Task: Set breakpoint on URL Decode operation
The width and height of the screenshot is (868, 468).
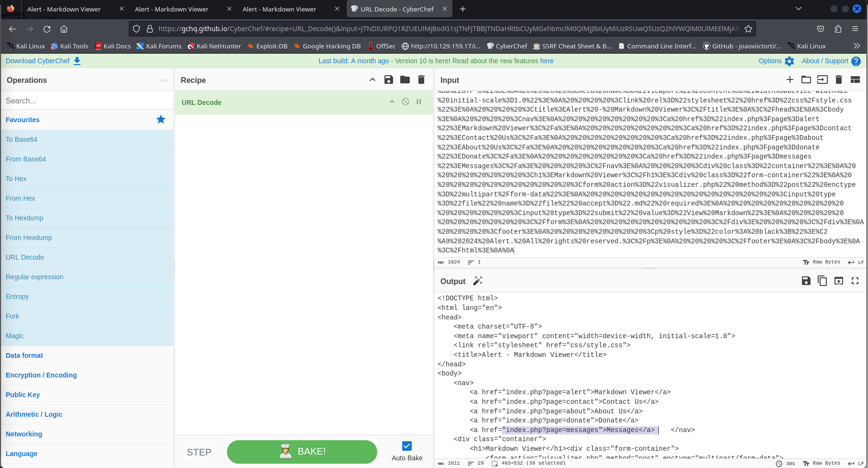Action: 419,102
